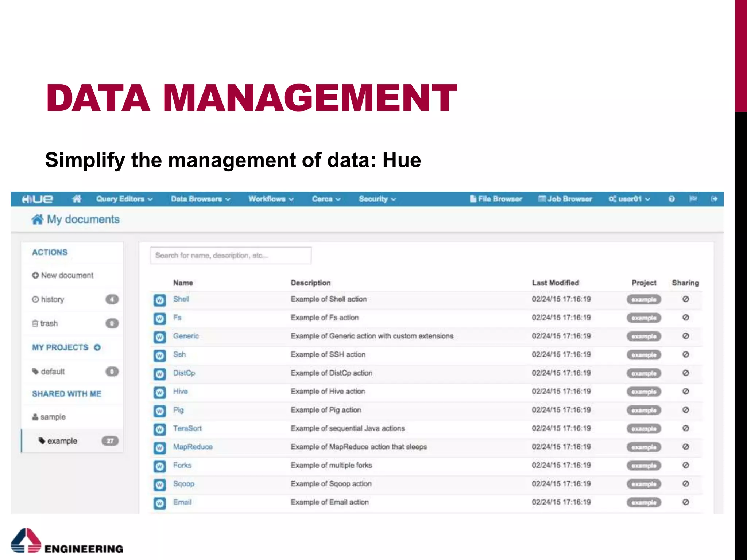Open the user01 account dropdown
The height and width of the screenshot is (560, 747).
point(629,199)
